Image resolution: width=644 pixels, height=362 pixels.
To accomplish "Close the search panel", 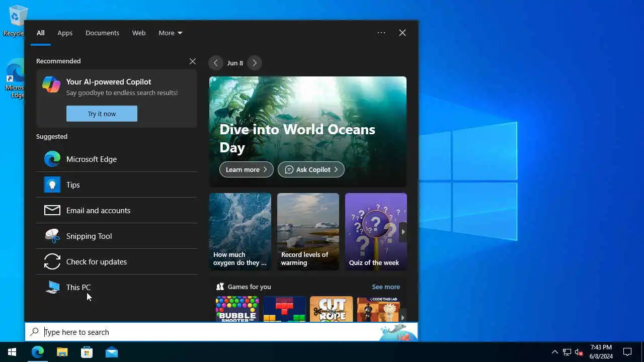I will pyautogui.click(x=403, y=33).
